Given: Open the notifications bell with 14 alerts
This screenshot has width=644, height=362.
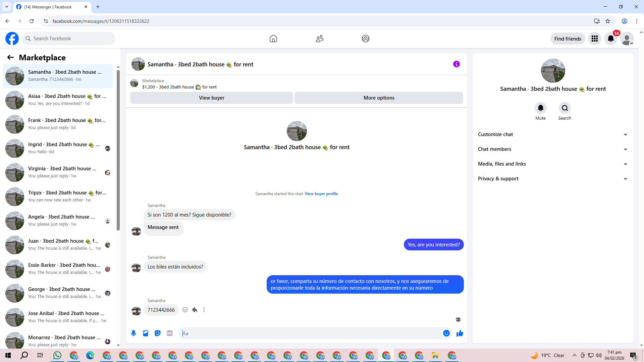Looking at the screenshot, I should coord(611,39).
